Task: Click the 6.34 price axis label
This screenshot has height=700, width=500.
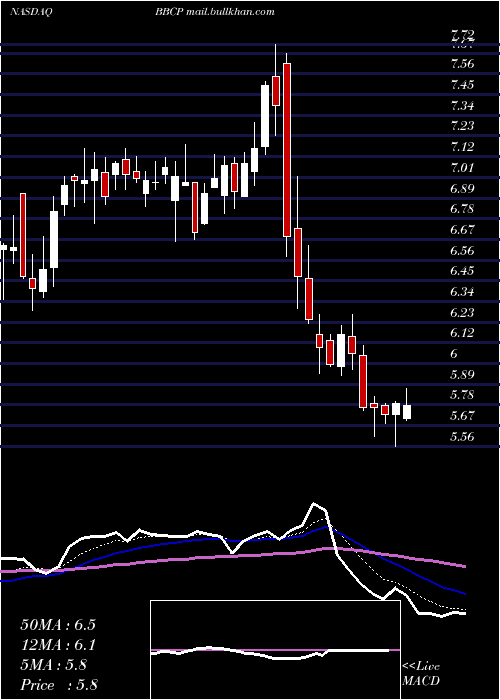Action: click(462, 292)
